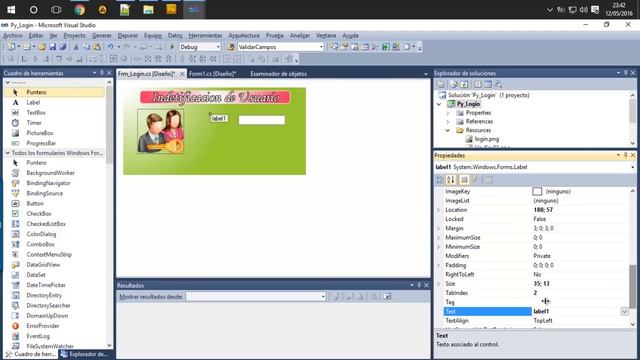Viewport: 640px width, 360px height.
Task: Select login.png in solution explorer
Action: click(x=487, y=139)
